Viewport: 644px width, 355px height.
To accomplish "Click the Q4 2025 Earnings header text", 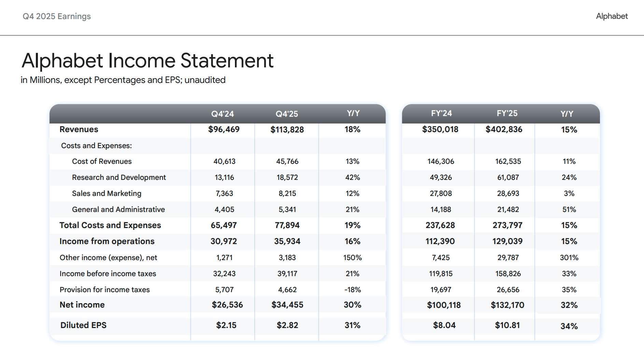I will tap(57, 16).
